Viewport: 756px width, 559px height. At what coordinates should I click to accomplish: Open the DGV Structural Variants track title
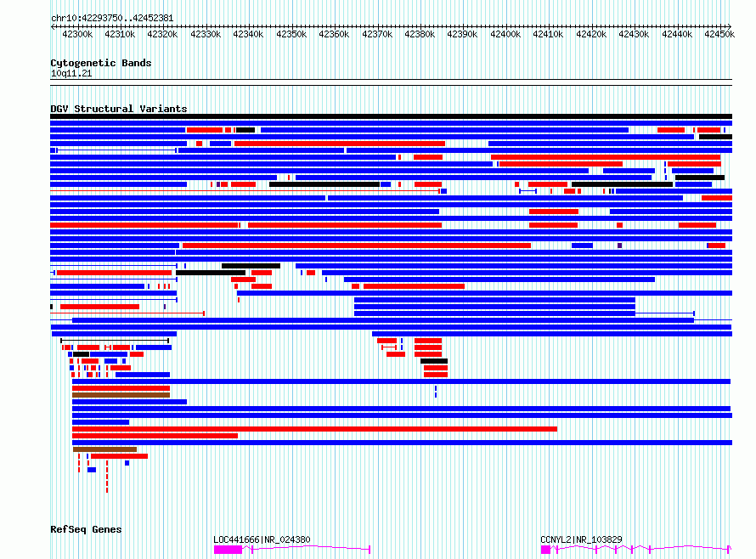(119, 109)
